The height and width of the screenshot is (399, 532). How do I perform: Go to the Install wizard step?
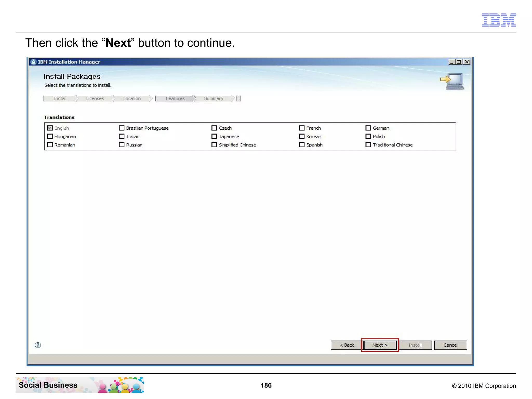(60, 98)
